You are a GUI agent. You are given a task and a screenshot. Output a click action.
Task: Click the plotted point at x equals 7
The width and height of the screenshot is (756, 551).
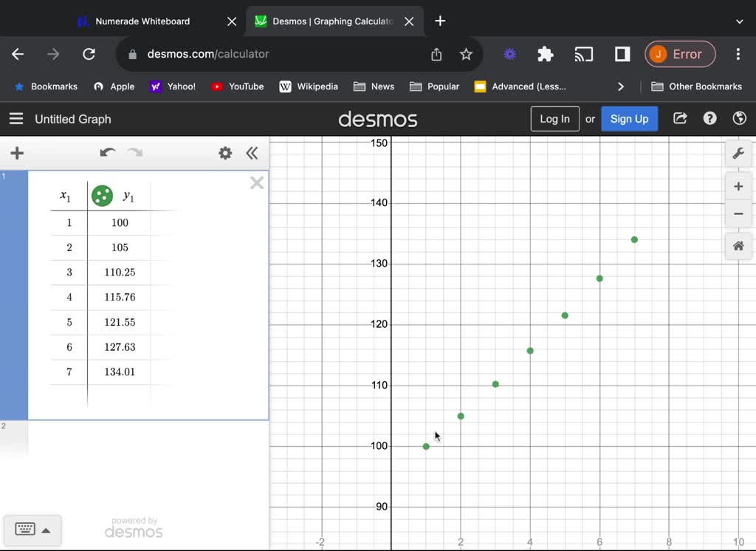coord(634,240)
